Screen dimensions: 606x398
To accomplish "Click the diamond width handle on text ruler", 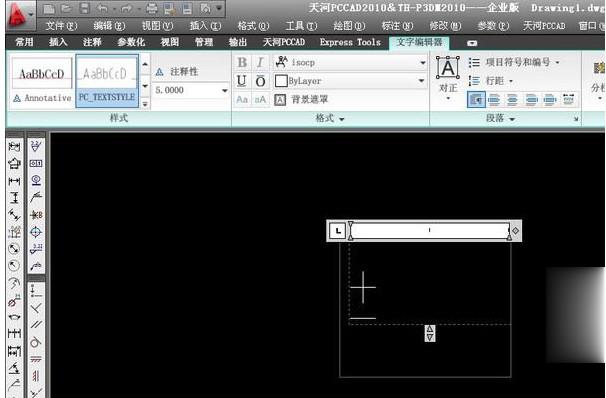I will pos(516,231).
